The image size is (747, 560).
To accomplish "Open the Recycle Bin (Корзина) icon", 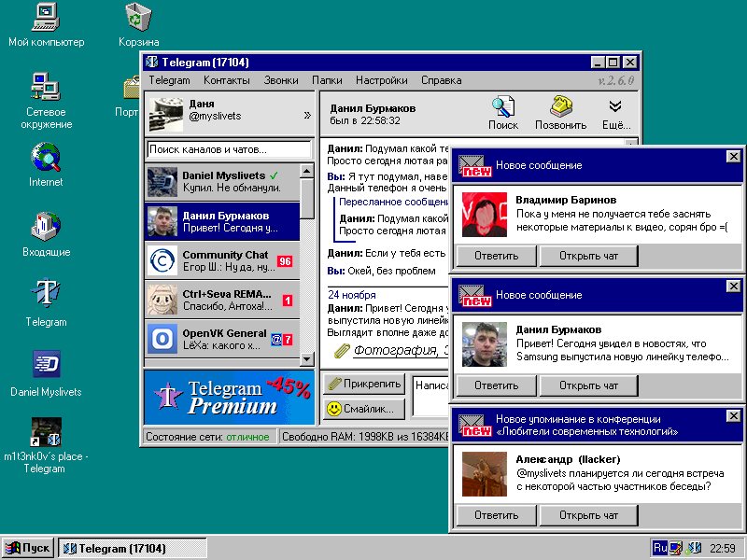I will click(138, 25).
